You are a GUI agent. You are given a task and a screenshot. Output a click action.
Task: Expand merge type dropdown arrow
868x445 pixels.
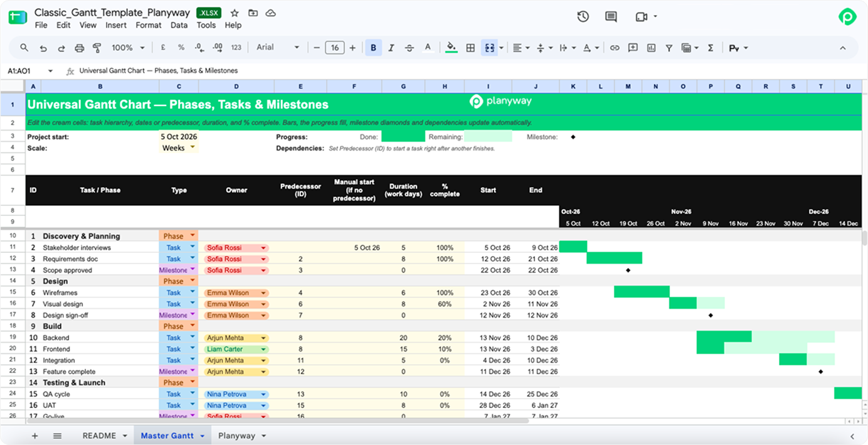[x=502, y=48]
